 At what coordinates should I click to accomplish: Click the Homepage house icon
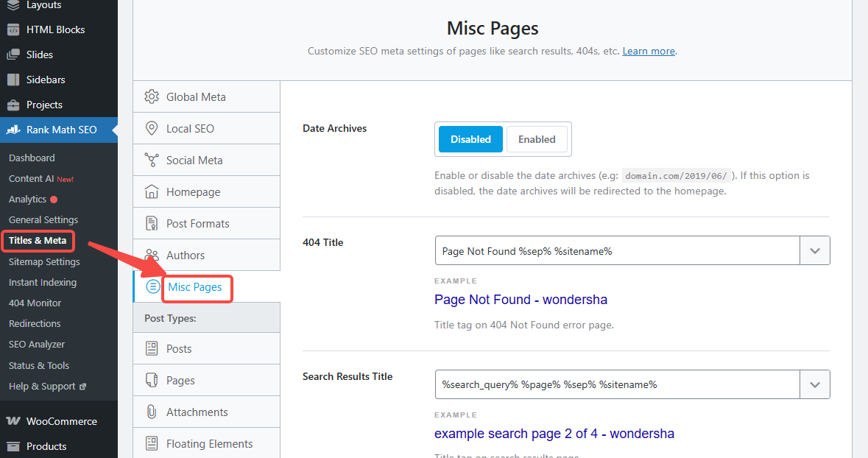coord(152,192)
